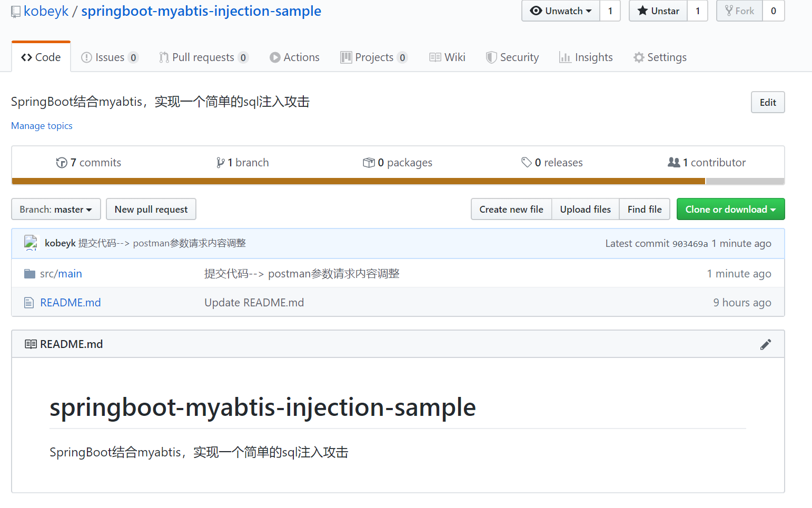Viewport: 812px width, 508px height.
Task: Open the Manage topics link
Action: (x=42, y=125)
